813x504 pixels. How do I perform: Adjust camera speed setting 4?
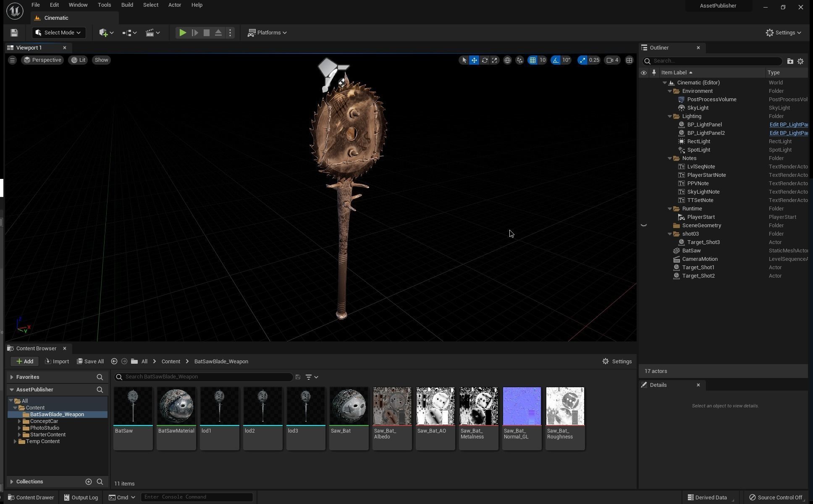(x=613, y=60)
